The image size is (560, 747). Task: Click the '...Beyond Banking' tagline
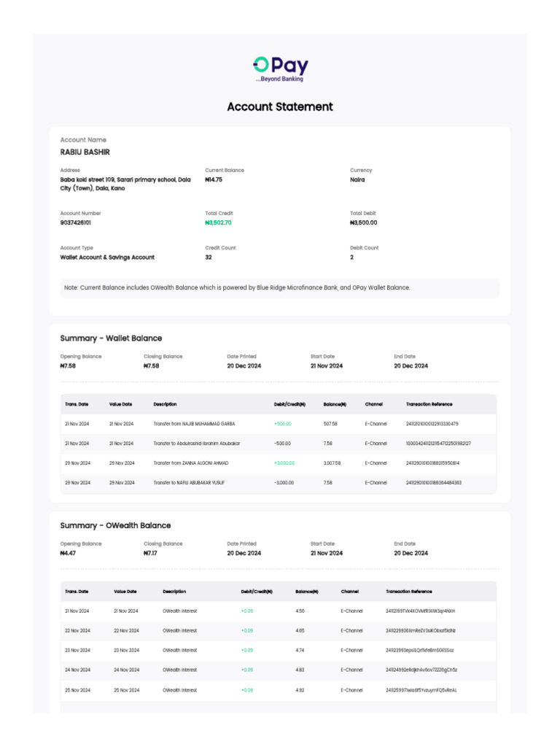tap(279, 79)
